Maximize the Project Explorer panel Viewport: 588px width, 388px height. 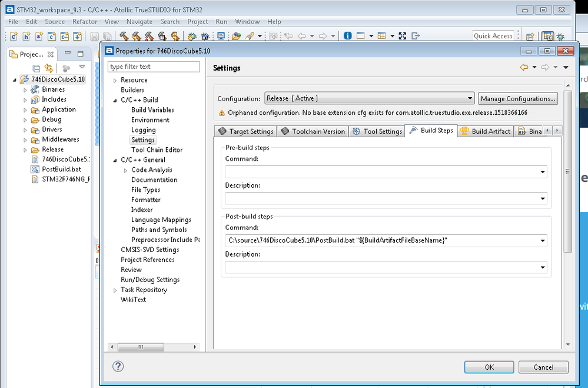(x=80, y=54)
